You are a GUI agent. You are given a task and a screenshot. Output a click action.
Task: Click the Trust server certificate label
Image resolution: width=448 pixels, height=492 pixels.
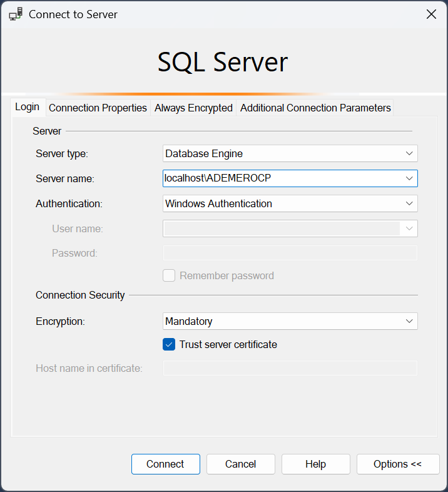[x=228, y=344]
